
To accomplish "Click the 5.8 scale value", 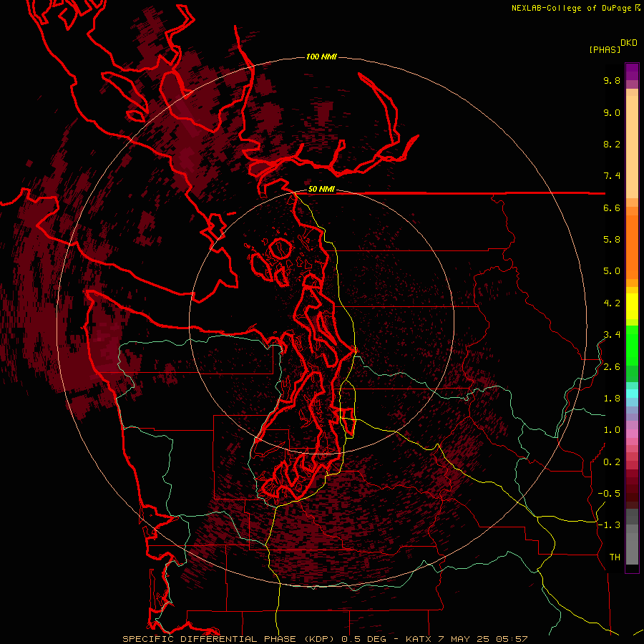I will (x=612, y=240).
